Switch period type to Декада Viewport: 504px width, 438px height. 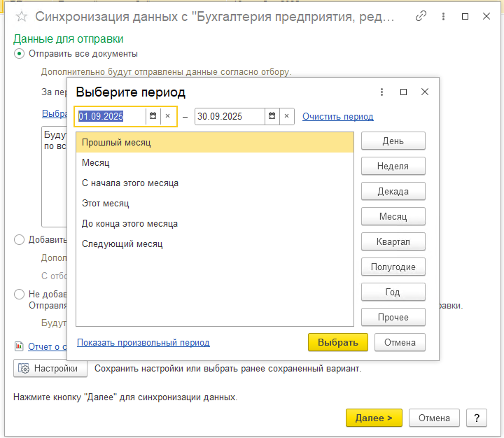click(x=393, y=191)
